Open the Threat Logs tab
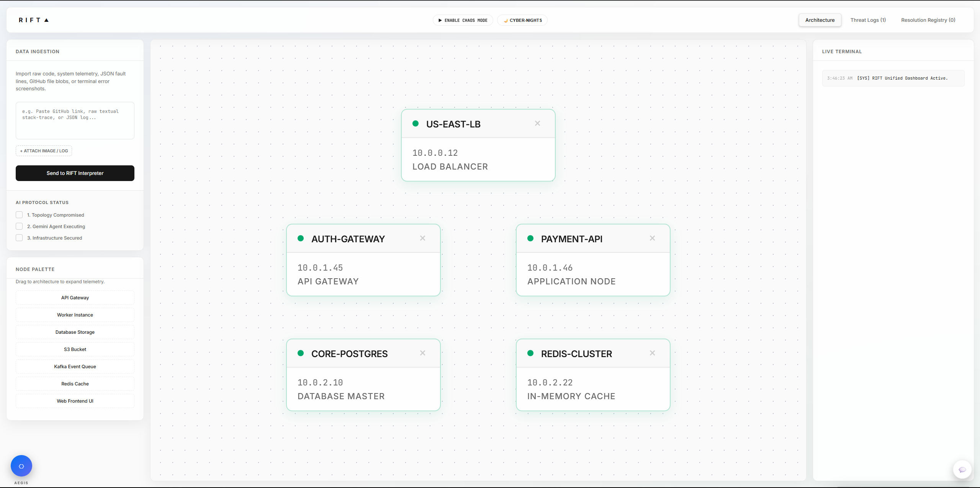This screenshot has width=980, height=488. tap(868, 20)
